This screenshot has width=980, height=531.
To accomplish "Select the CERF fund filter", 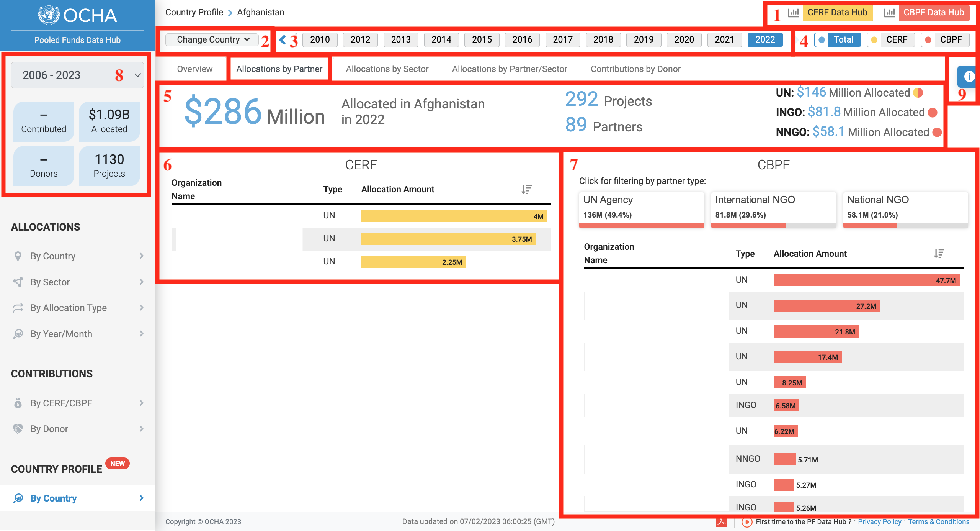I will (x=890, y=39).
